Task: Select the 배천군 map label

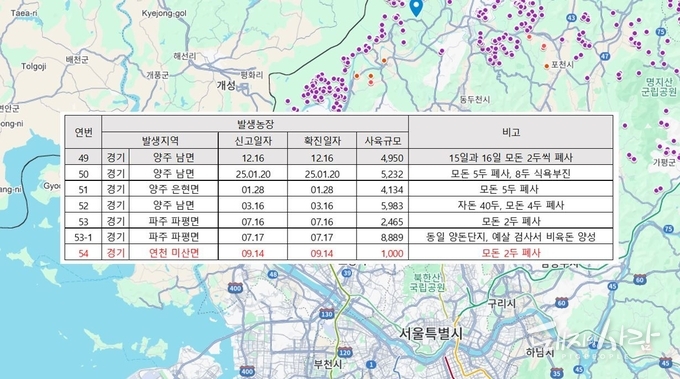Action: pos(78,59)
